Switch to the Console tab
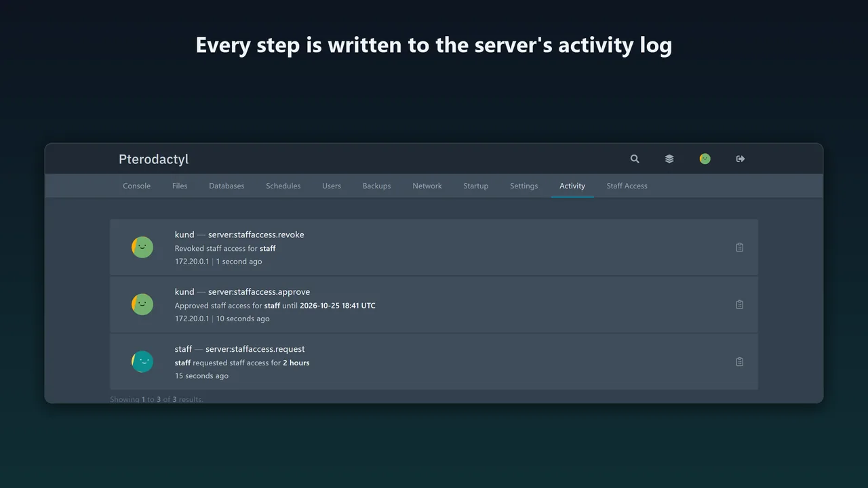 [136, 186]
